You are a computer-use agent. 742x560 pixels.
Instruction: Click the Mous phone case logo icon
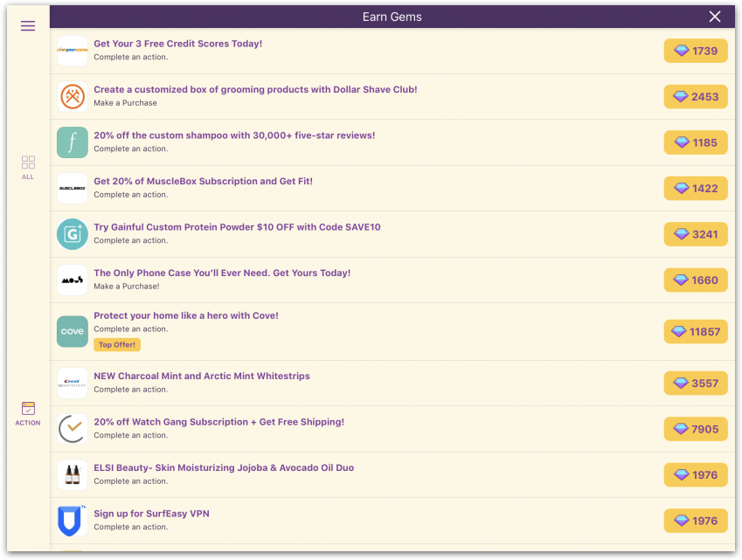[x=73, y=280]
